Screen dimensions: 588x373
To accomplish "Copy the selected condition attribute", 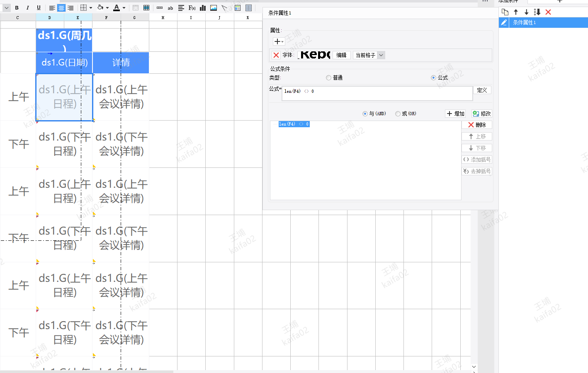I will (505, 12).
